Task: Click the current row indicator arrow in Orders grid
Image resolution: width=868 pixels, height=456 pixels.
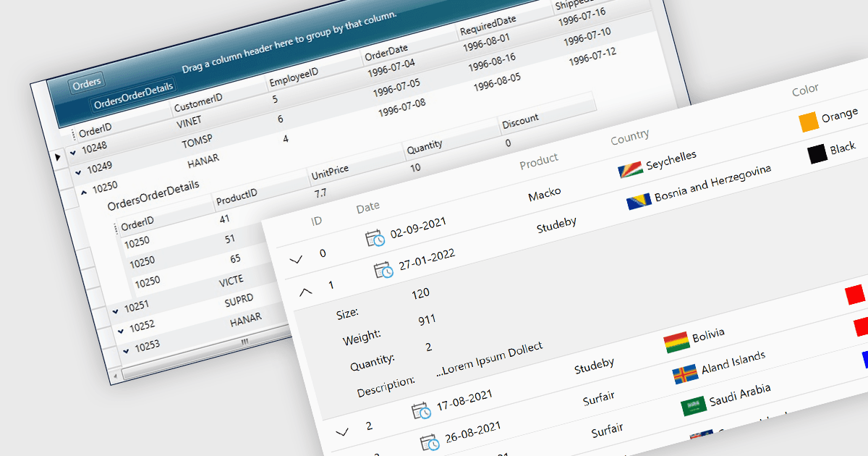Action: 58,156
